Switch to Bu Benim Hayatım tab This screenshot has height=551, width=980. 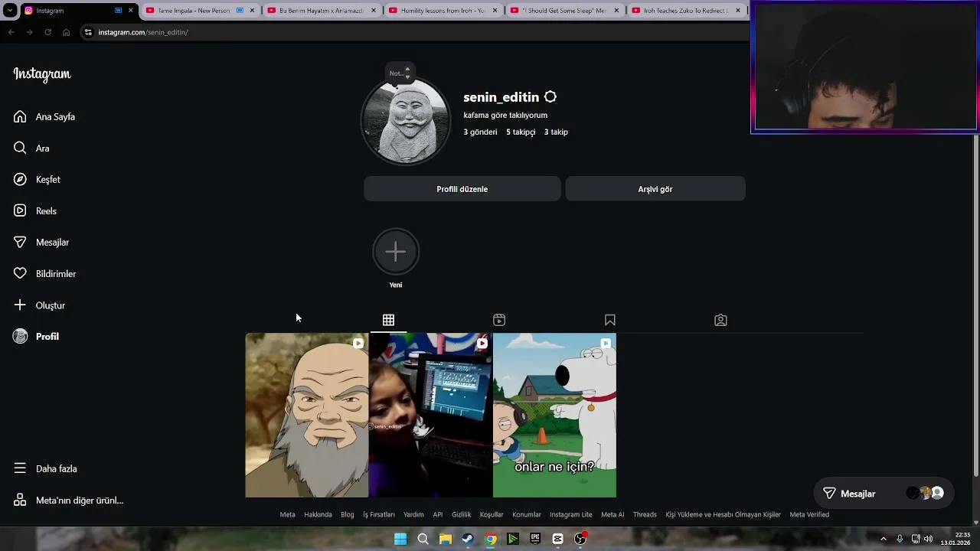click(322, 11)
